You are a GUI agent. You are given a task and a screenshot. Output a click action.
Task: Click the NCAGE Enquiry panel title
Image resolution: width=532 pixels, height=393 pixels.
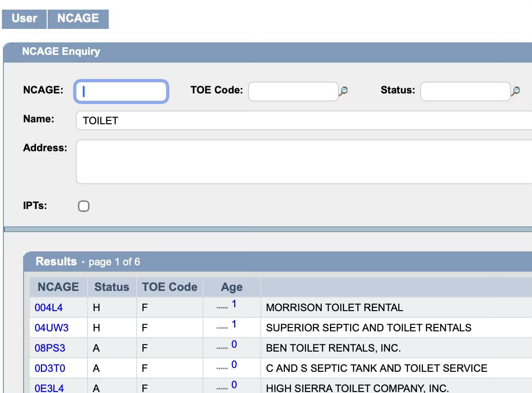tap(61, 51)
